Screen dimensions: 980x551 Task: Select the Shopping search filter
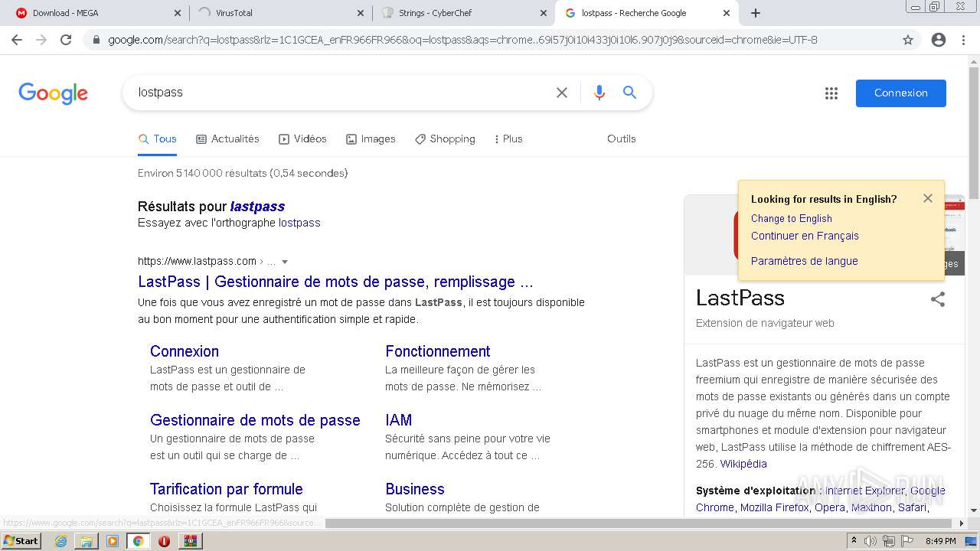coord(445,139)
